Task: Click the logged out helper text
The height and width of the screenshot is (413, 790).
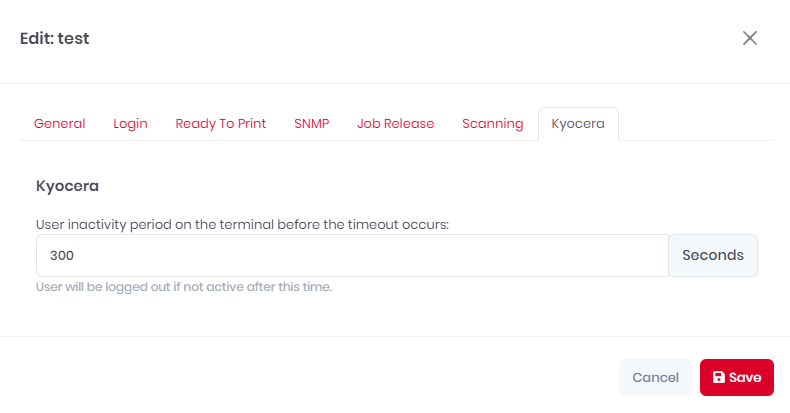Action: point(184,287)
